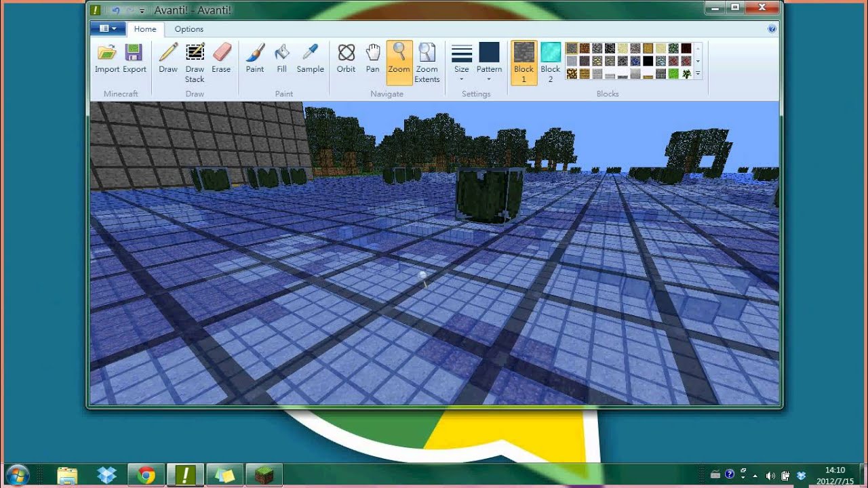Viewport: 868px width, 488px height.
Task: Pick the brown dirt block swatch
Action: click(585, 48)
